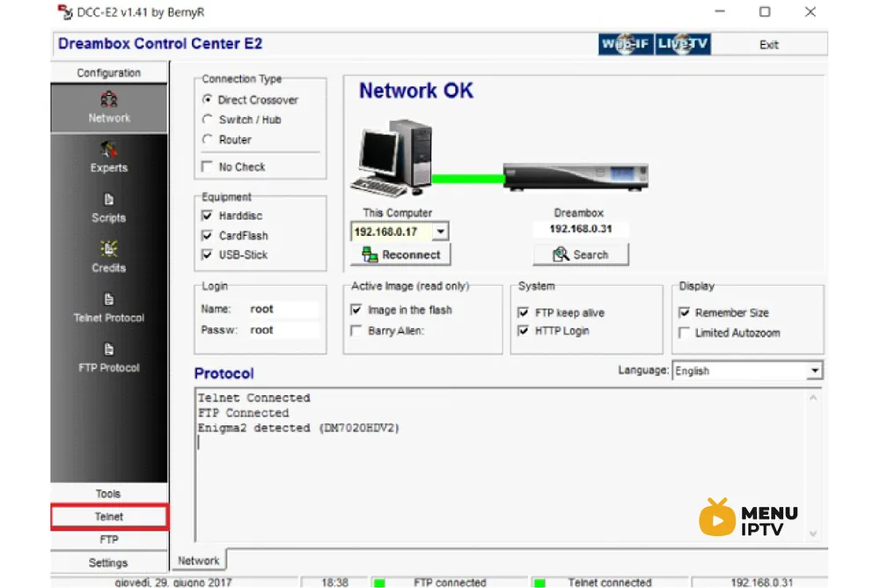Open the Language dropdown
This screenshot has width=880, height=588.
814,371
